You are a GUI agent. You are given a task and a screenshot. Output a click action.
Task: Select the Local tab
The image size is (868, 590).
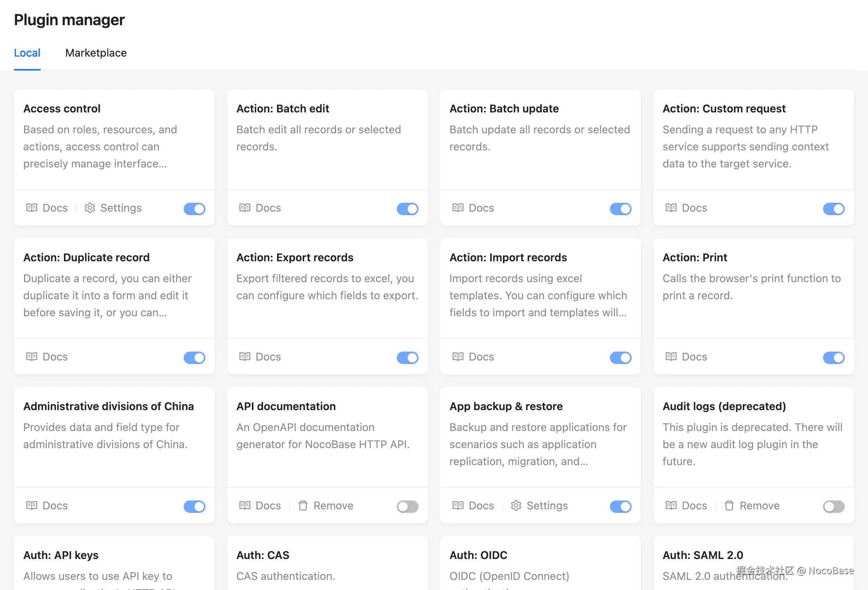tap(27, 53)
